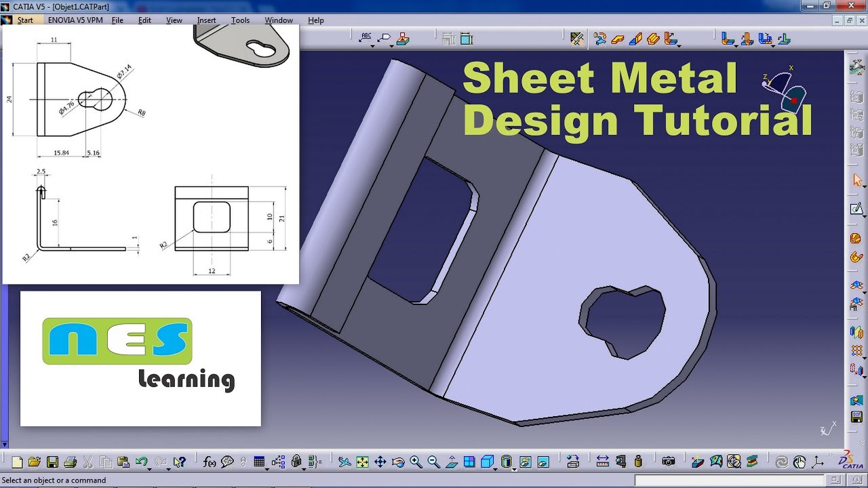Select the Wall On Edge tool
868x488 pixels.
click(635, 39)
